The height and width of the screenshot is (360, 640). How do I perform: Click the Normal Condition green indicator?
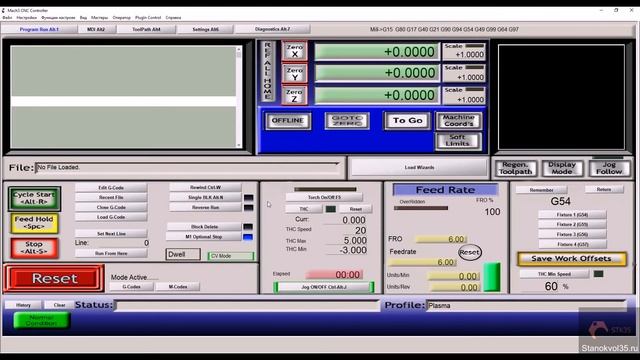[x=41, y=320]
